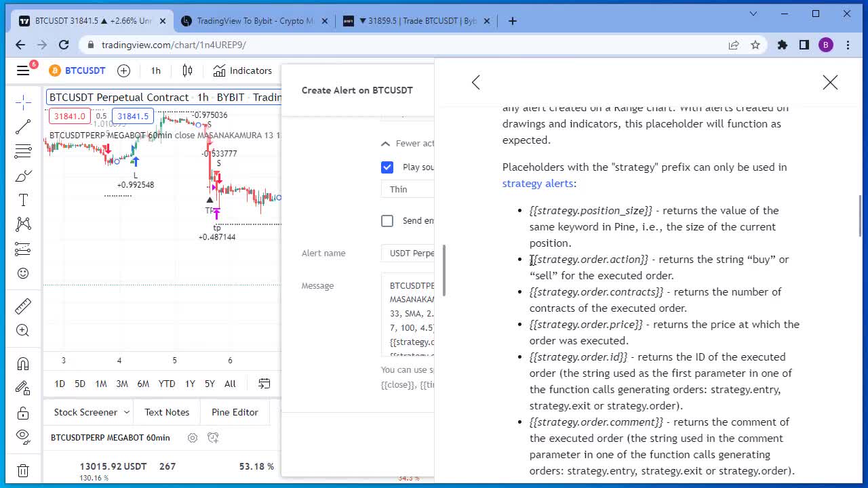Select the 6M date range
This screenshot has width=868, height=488.
143,384
